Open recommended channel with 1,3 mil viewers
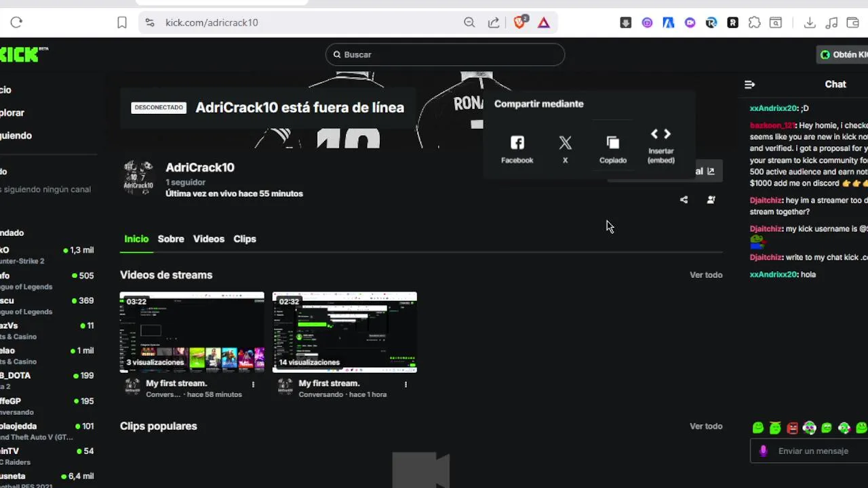Screen dimensions: 868x488 [47, 256]
